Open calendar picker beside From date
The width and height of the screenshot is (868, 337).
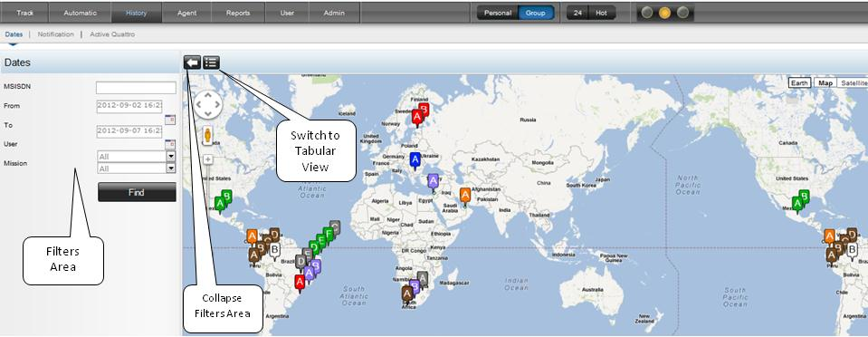tap(170, 120)
